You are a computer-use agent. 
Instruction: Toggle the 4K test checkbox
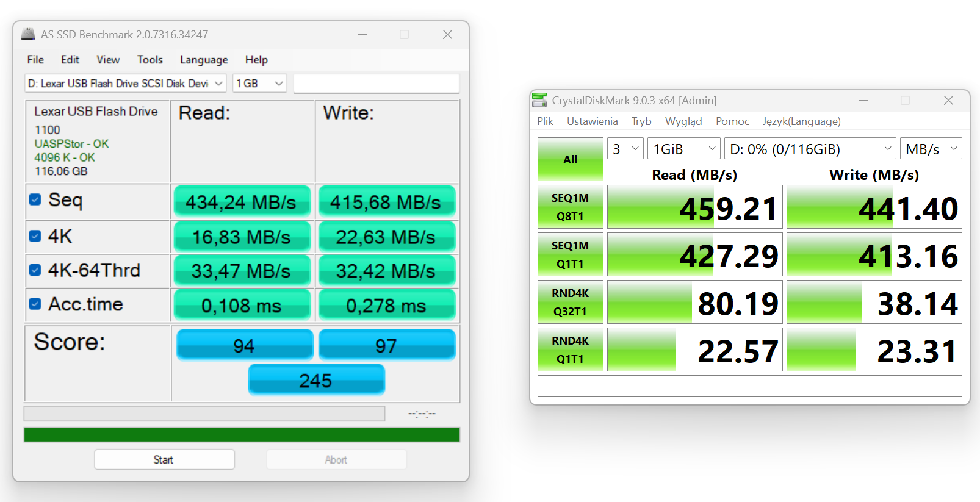click(x=35, y=236)
